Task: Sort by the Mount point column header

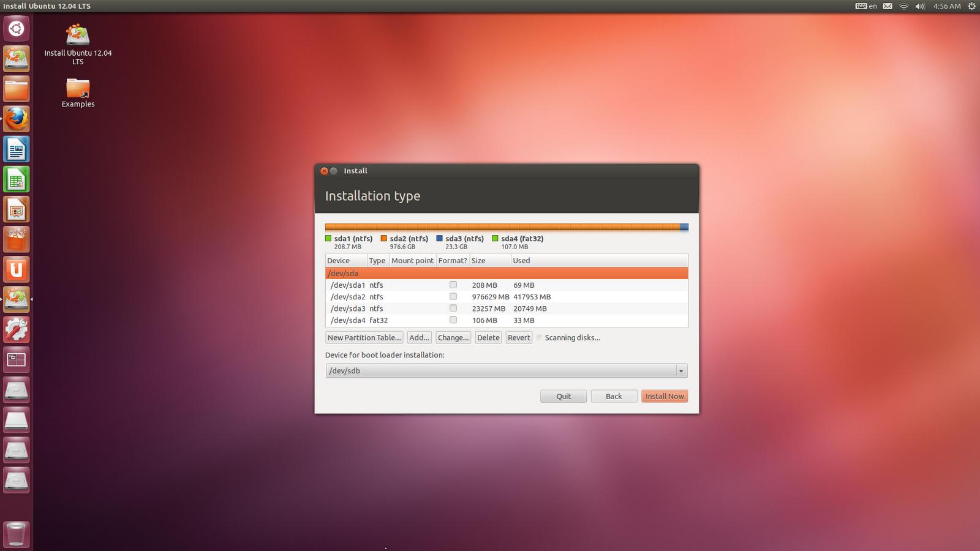Action: coord(412,261)
